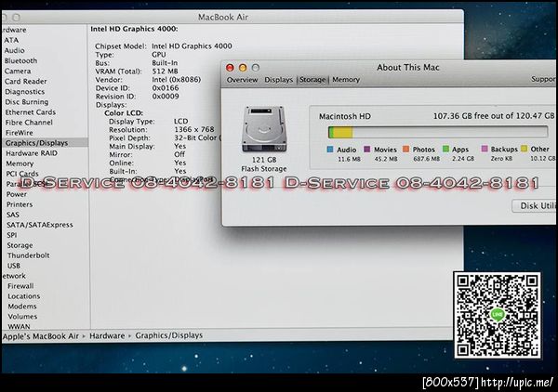Select SAS in the sidebar
Viewport: 558px width, 392px height.
(13, 215)
